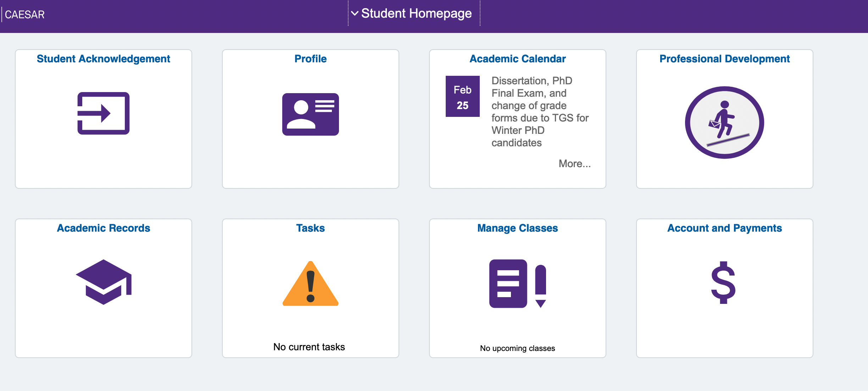
Task: Open the Academic Calendar heading
Action: click(x=518, y=59)
